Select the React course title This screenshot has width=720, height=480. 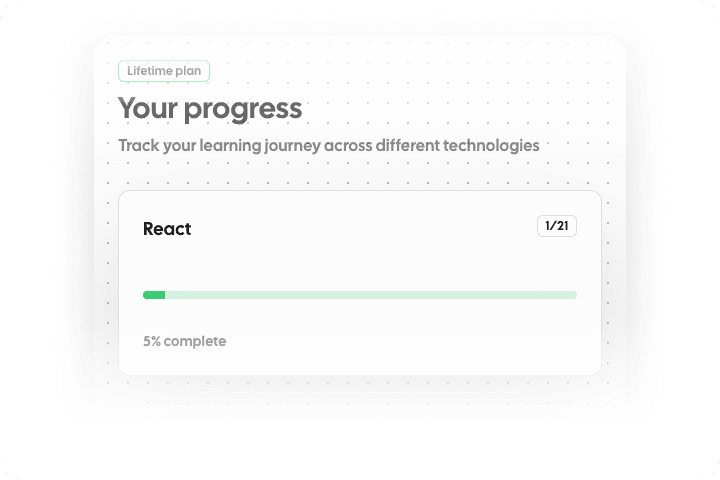pyautogui.click(x=167, y=229)
